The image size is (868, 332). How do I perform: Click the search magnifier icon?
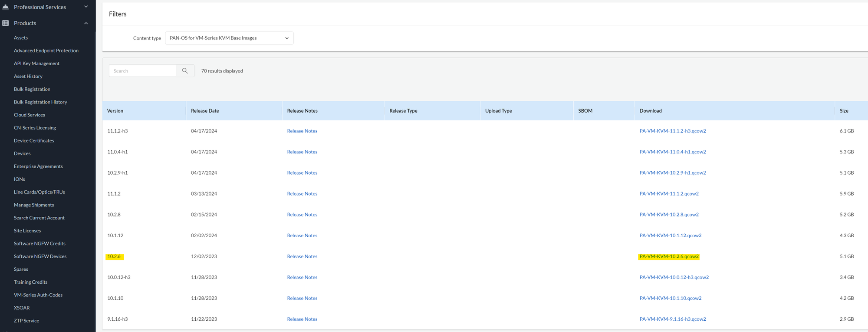click(x=185, y=71)
